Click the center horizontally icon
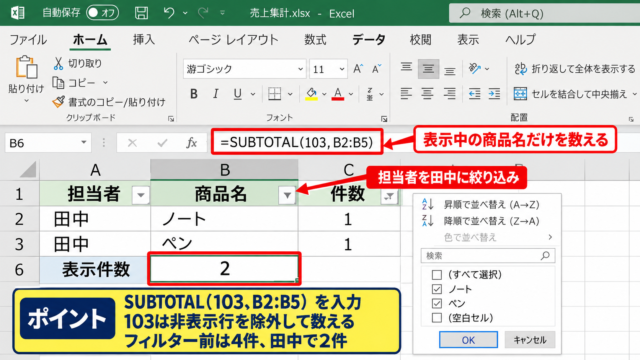Screen dimensions: 640x360 pyautogui.click(x=427, y=94)
